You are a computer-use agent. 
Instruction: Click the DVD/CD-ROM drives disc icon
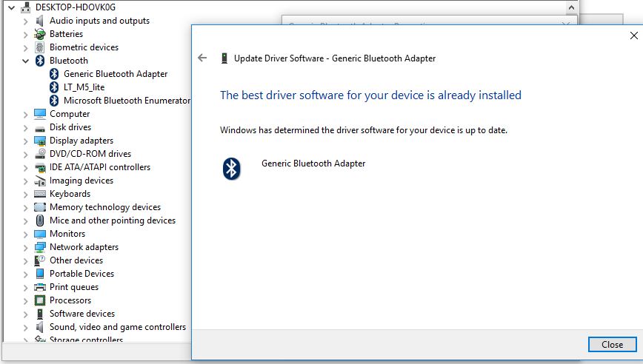[40, 154]
